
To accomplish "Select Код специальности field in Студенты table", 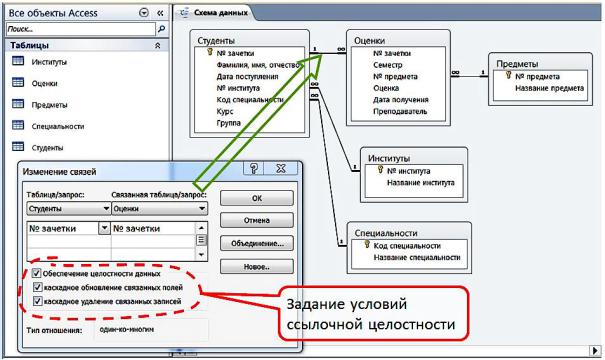I will tap(250, 100).
